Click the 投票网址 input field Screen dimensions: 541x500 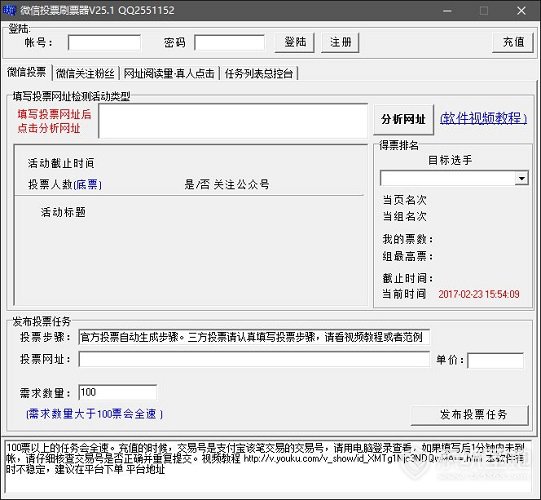tap(254, 359)
